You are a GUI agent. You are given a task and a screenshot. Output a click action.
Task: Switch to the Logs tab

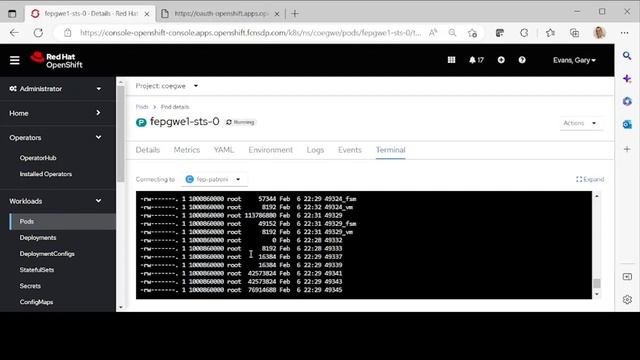tap(316, 150)
